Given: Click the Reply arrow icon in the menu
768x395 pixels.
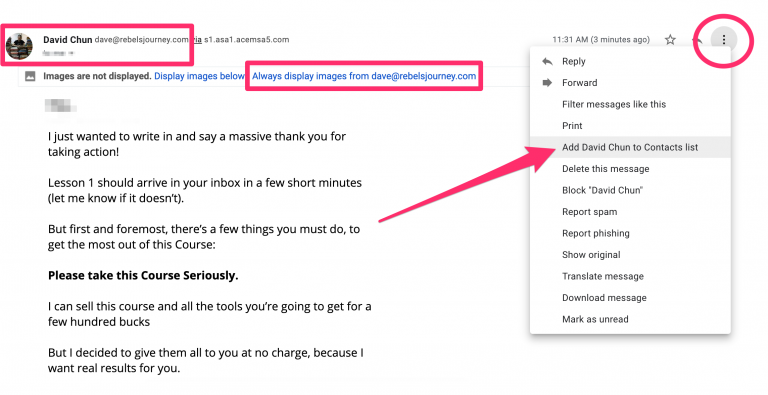Looking at the screenshot, I should [547, 61].
